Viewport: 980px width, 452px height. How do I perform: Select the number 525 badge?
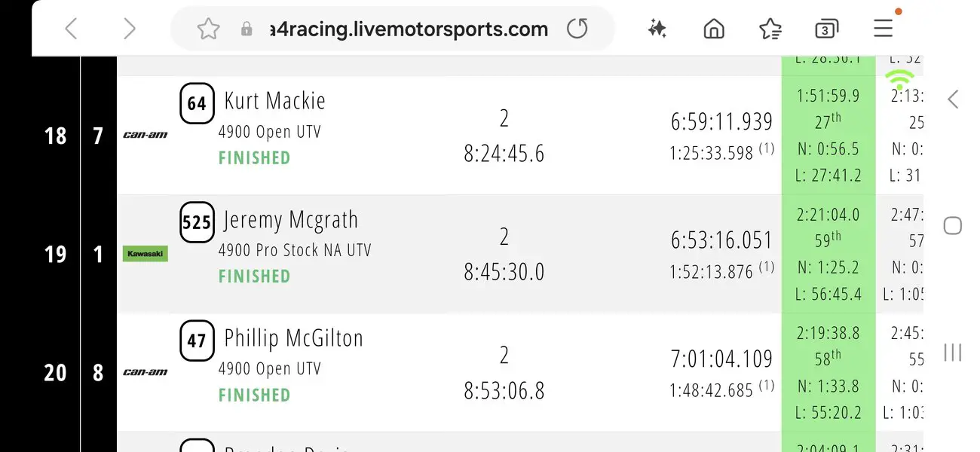pos(197,222)
